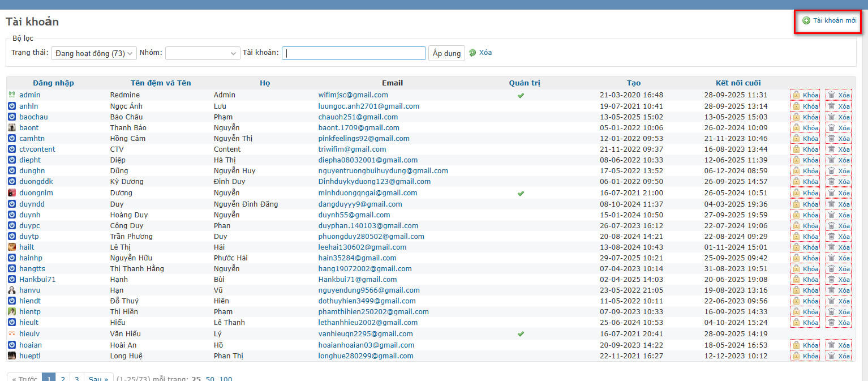Sort by the Đăng nhập column header
868x381 pixels.
click(53, 83)
